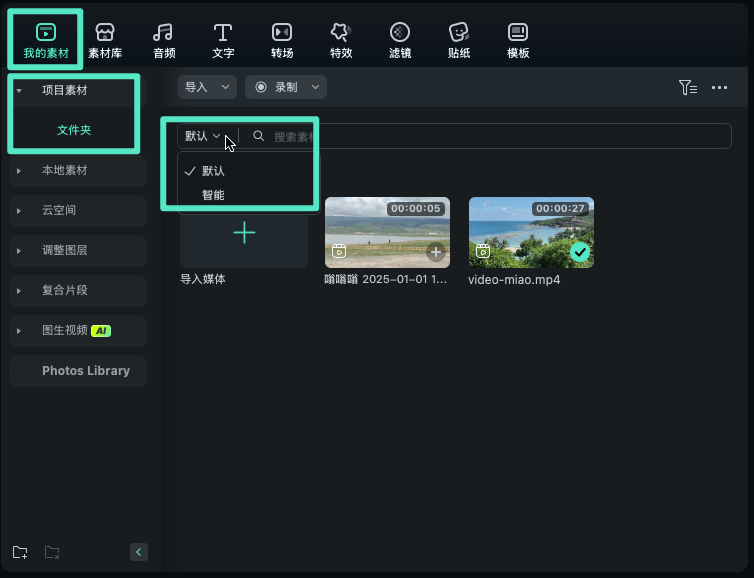Image resolution: width=754 pixels, height=578 pixels.
Task: Choose 默认 in the dropdown list
Action: point(213,171)
